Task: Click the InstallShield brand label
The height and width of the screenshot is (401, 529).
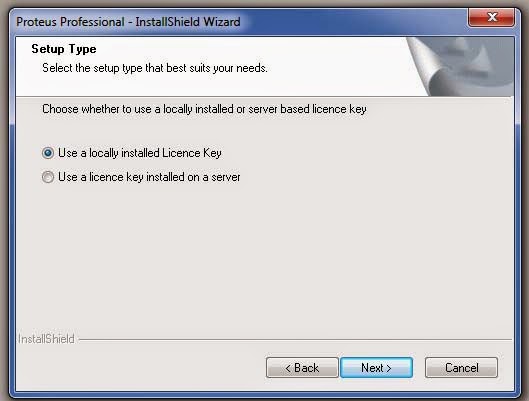Action: click(46, 339)
